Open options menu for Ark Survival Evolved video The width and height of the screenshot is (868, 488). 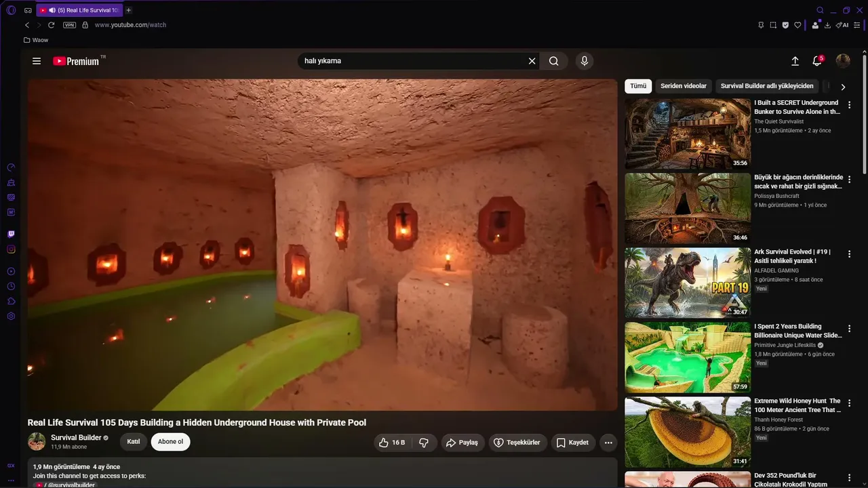[849, 253]
